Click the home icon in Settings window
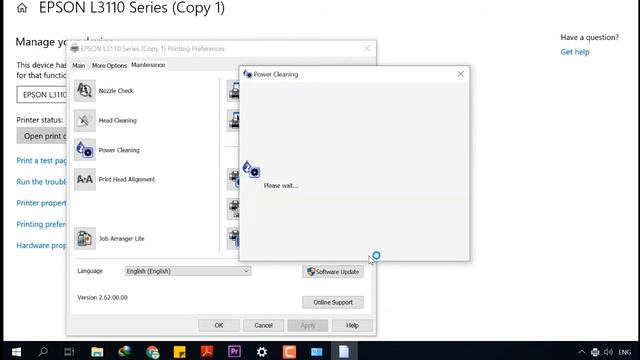 22,8
